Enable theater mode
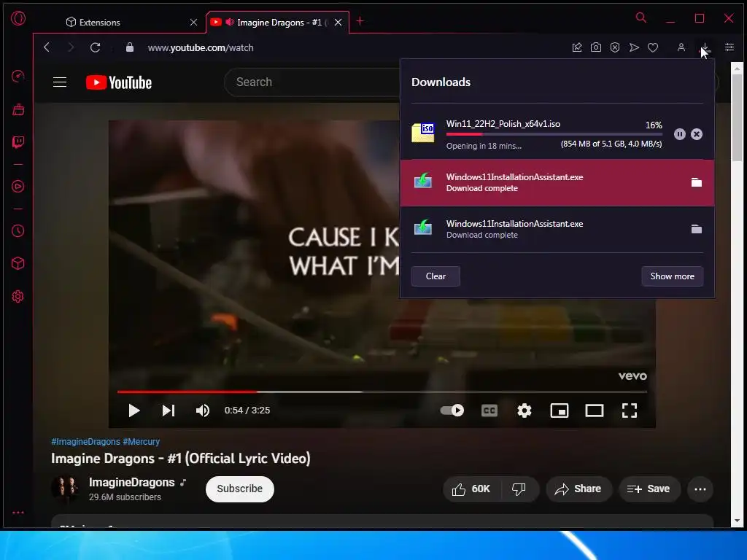 click(595, 411)
